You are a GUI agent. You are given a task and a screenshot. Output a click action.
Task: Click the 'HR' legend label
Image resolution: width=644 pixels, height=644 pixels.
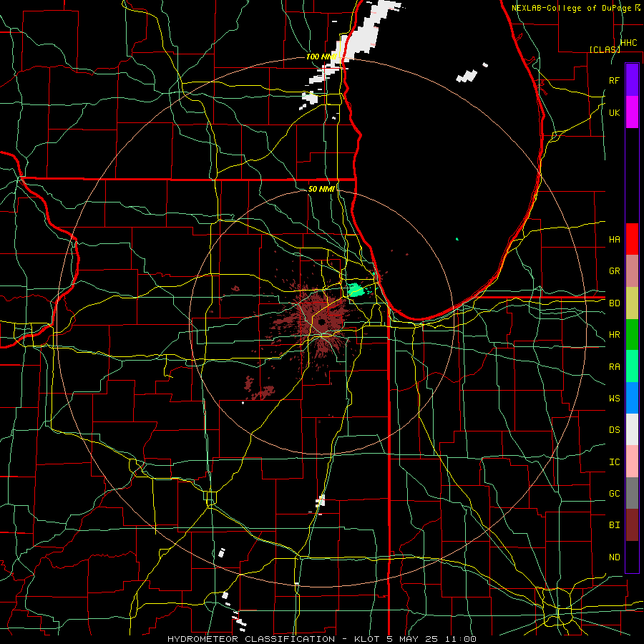click(614, 335)
